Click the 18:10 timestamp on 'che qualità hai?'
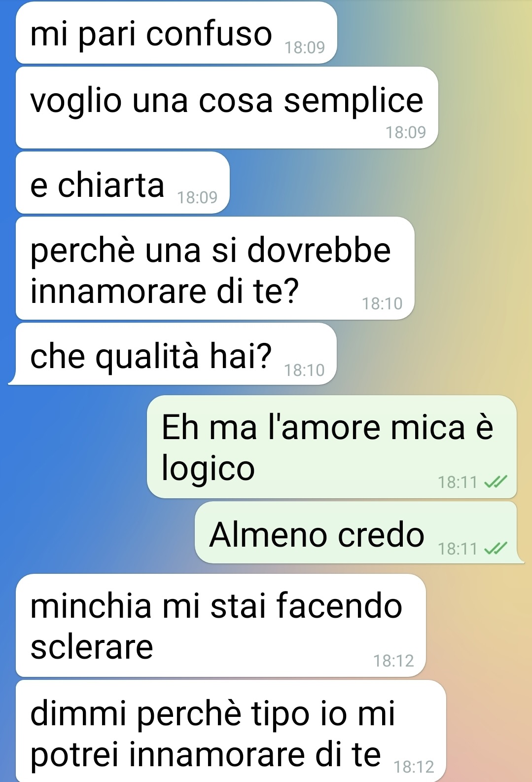The image size is (532, 782). tap(304, 370)
